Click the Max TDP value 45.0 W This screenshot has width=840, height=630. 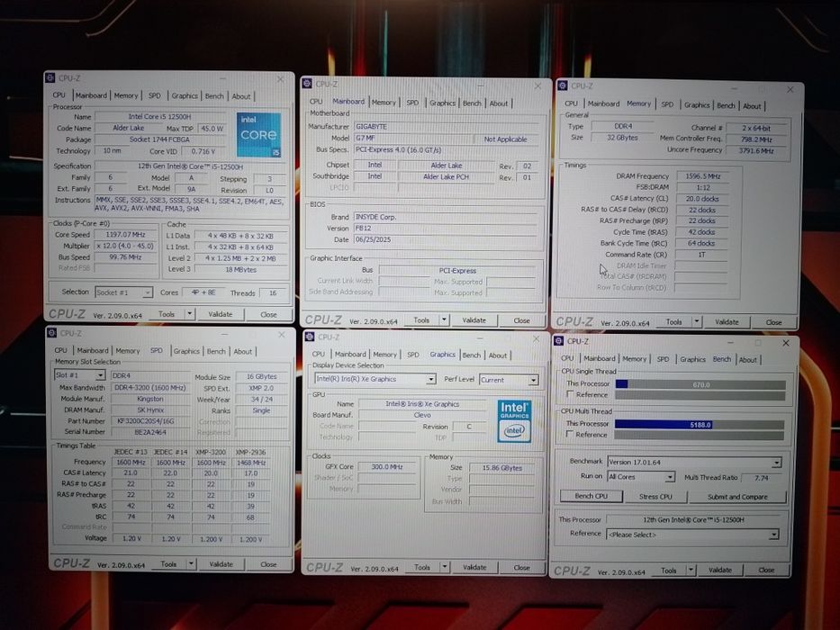tap(212, 129)
